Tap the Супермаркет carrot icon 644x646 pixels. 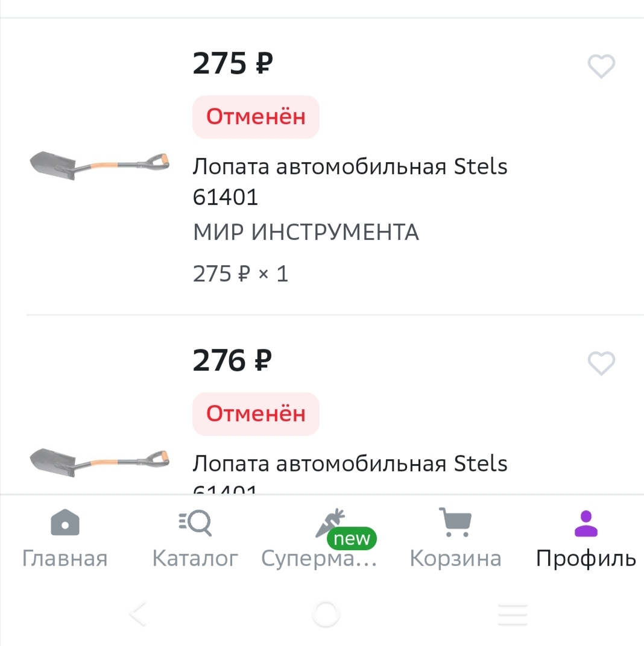329,522
